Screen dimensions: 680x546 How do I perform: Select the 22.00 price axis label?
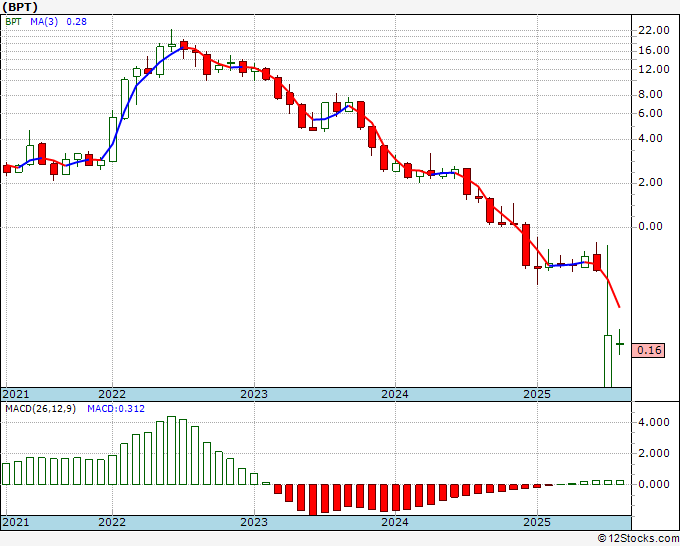tap(654, 30)
